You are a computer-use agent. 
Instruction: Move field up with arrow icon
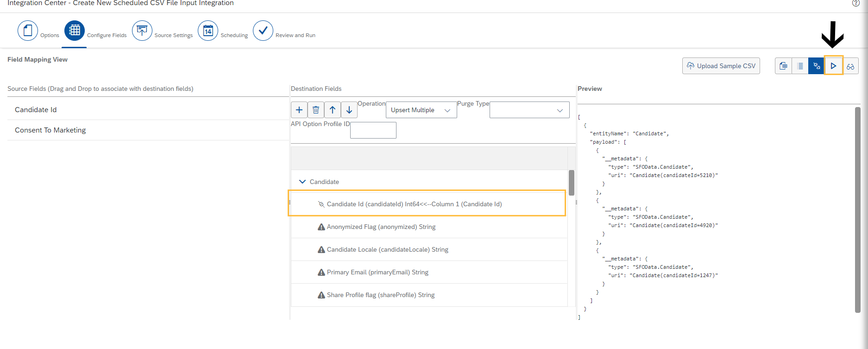click(333, 110)
